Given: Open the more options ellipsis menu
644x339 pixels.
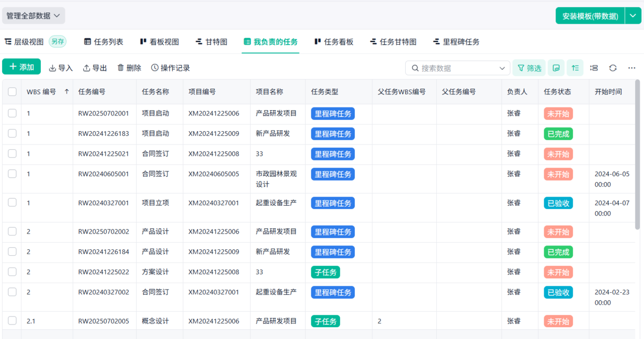Looking at the screenshot, I should tap(632, 68).
